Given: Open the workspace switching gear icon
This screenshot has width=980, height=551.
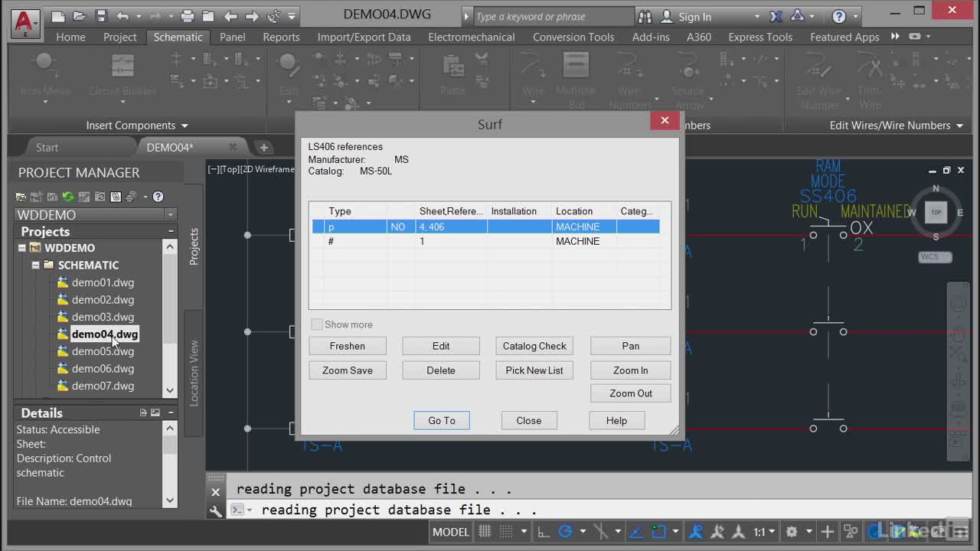Looking at the screenshot, I should (x=792, y=532).
